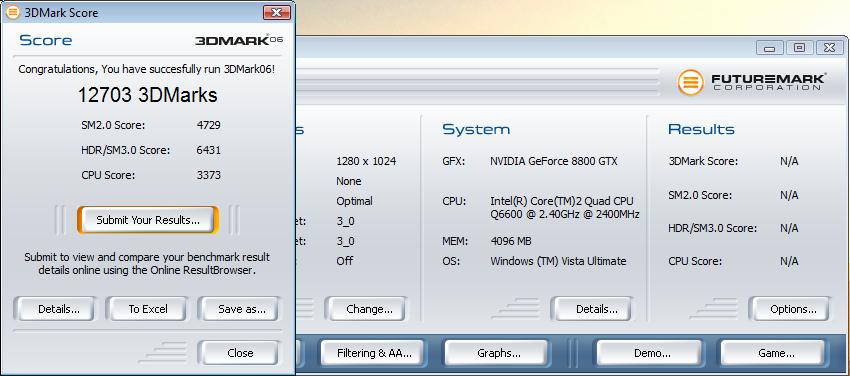Click Close button at dialog bottom

coord(239,353)
